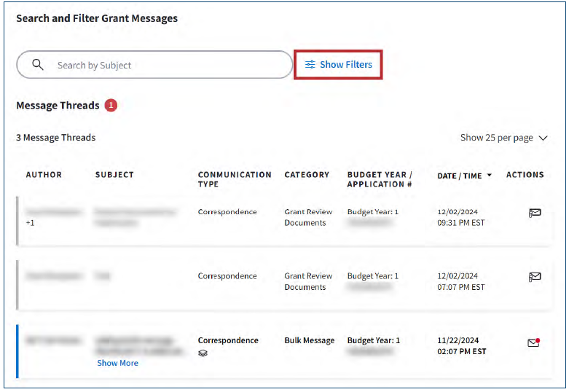Image resolution: width=569 pixels, height=392 pixels.
Task: Sort by the Author column header
Action: (44, 175)
